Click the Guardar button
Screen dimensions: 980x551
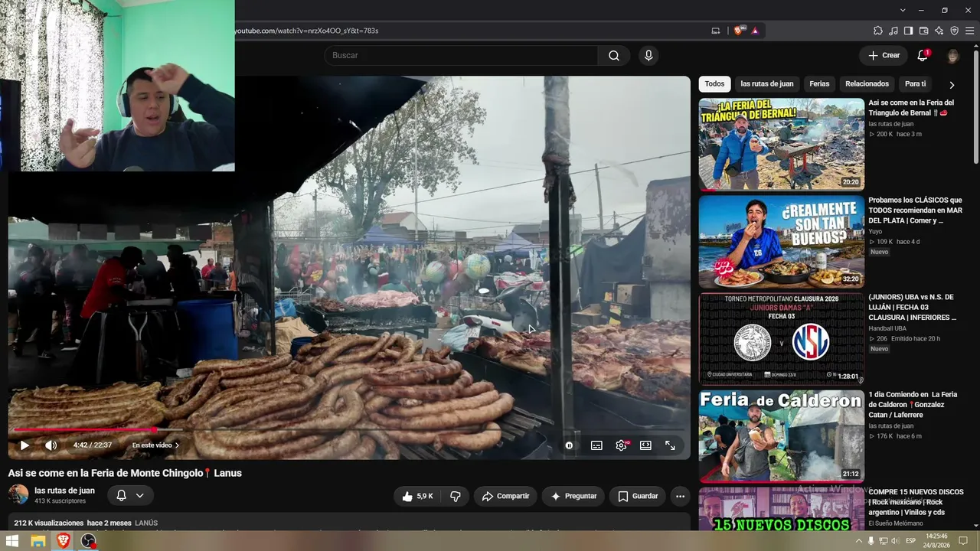tap(638, 496)
